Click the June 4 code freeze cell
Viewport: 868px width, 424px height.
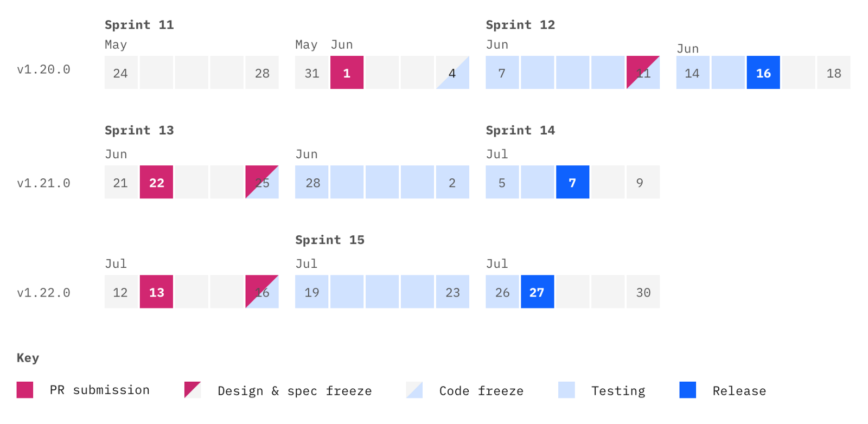452,73
